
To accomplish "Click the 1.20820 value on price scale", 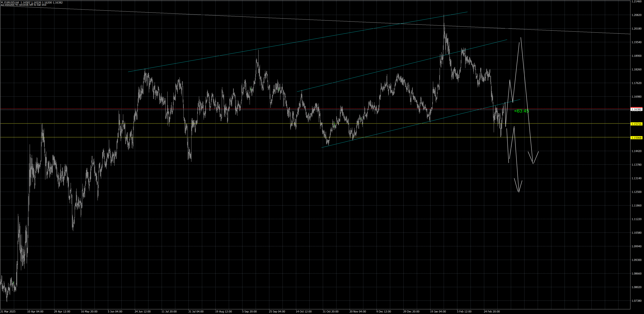I will [x=636, y=15].
